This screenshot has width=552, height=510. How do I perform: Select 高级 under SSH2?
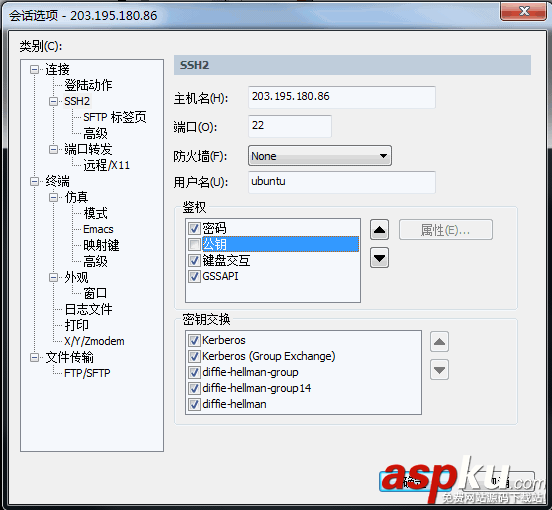[95, 133]
